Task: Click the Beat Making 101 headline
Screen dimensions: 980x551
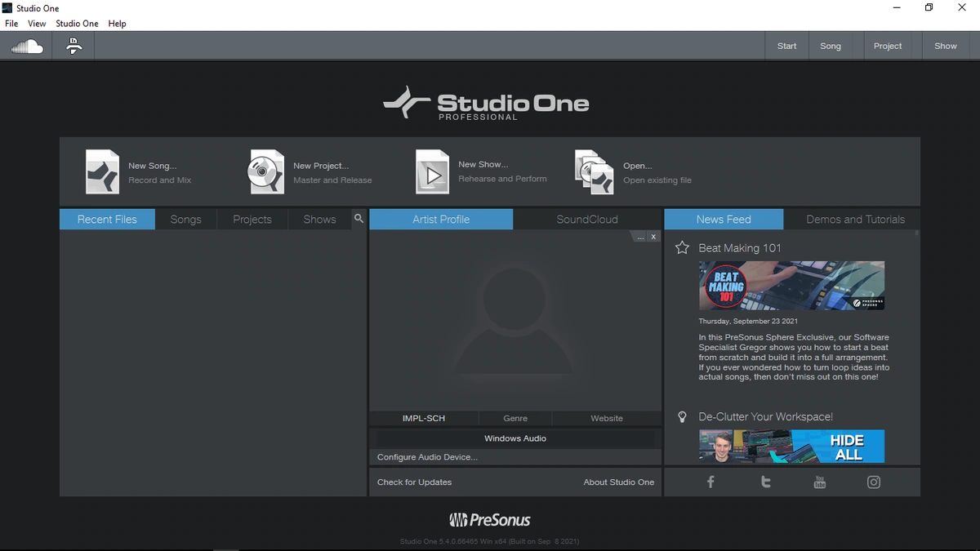Action: coord(740,247)
